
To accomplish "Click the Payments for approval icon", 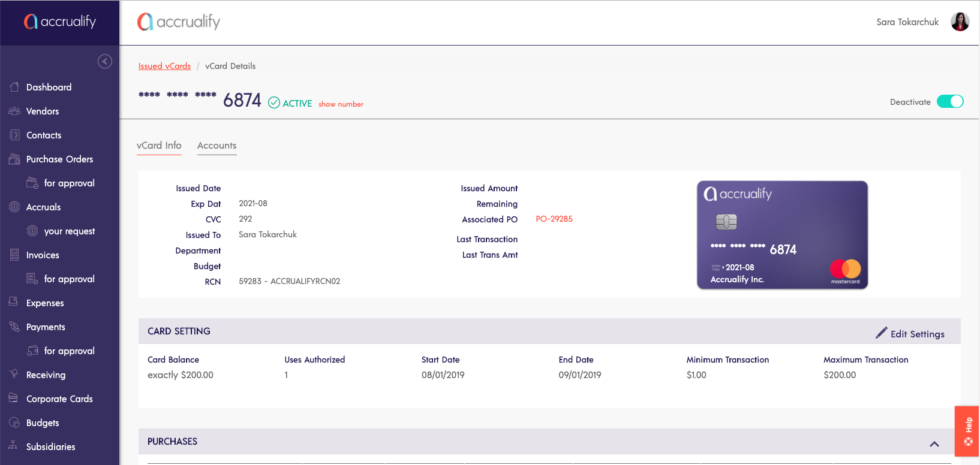I will click(x=32, y=351).
